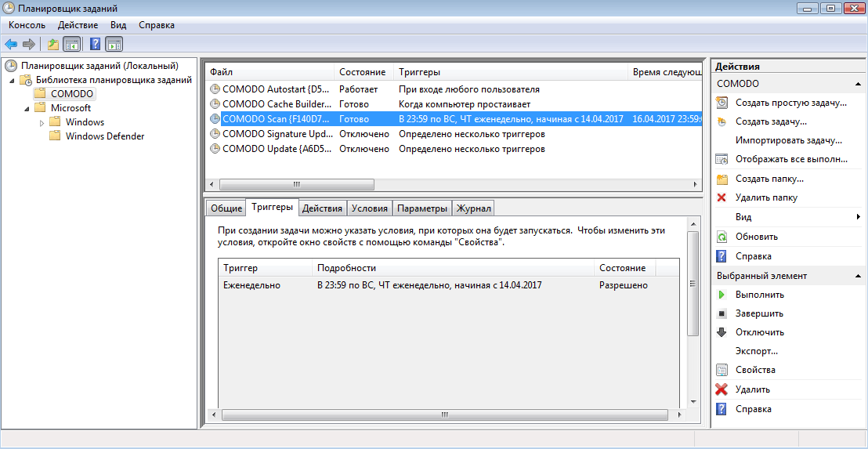Switch to the Условия tab
This screenshot has height=449, width=868.
coord(371,208)
